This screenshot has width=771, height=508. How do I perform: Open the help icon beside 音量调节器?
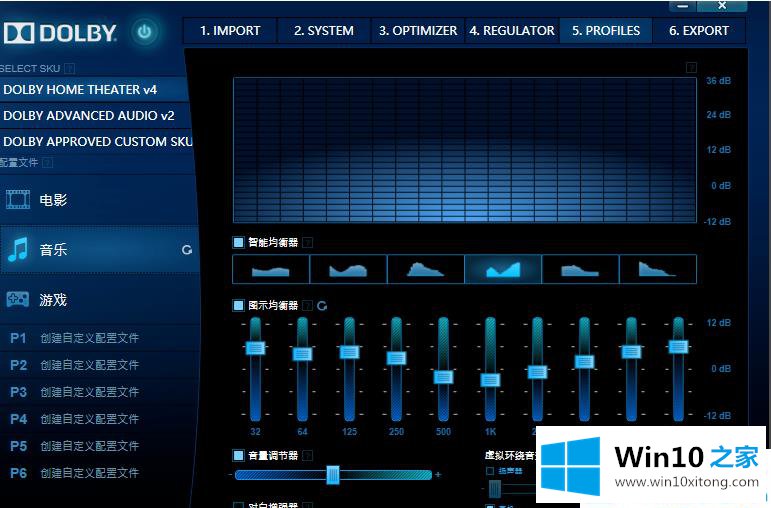pos(307,455)
